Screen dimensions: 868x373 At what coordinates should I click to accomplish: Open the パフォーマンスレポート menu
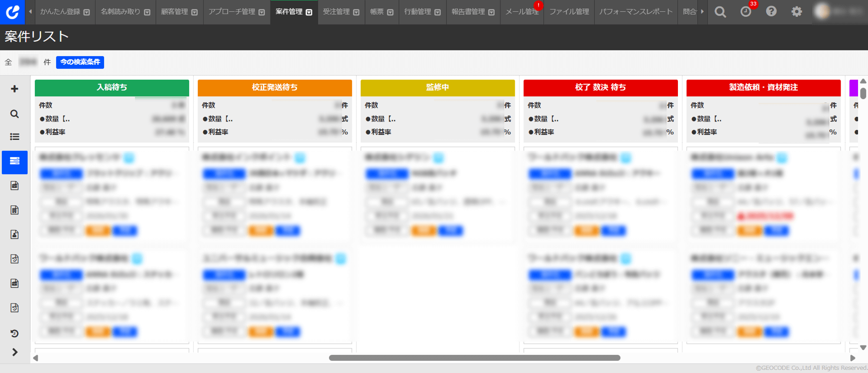pyautogui.click(x=636, y=12)
